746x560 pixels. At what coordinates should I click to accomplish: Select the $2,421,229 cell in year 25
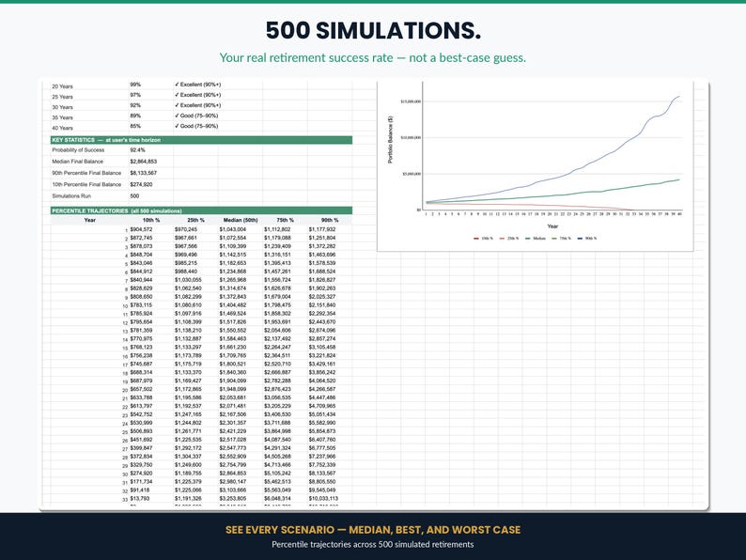click(233, 431)
